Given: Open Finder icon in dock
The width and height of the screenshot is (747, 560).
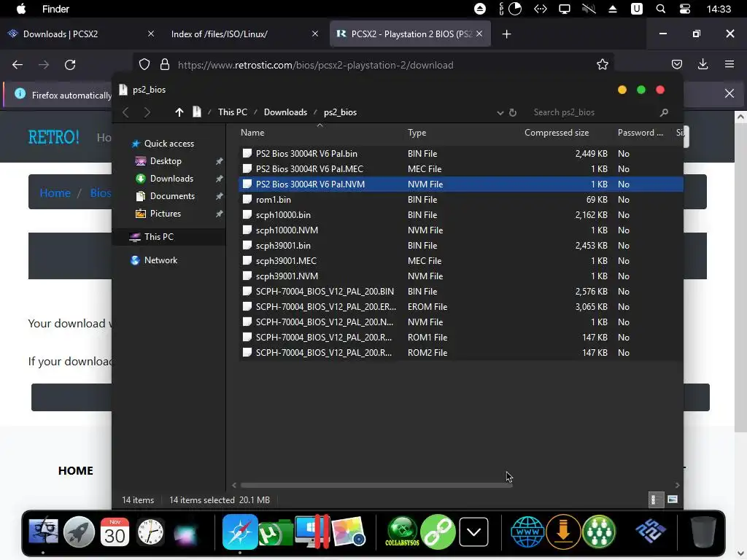Looking at the screenshot, I should (43, 532).
